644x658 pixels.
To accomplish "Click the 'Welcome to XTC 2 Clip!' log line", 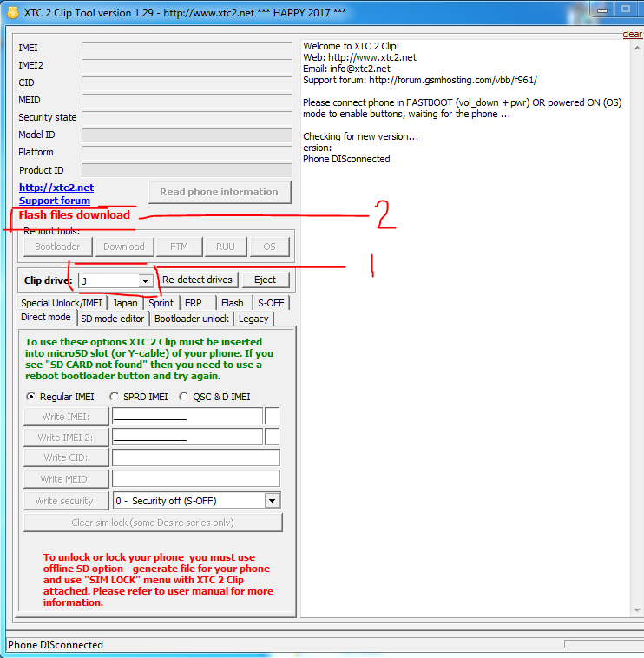I will pyautogui.click(x=352, y=46).
